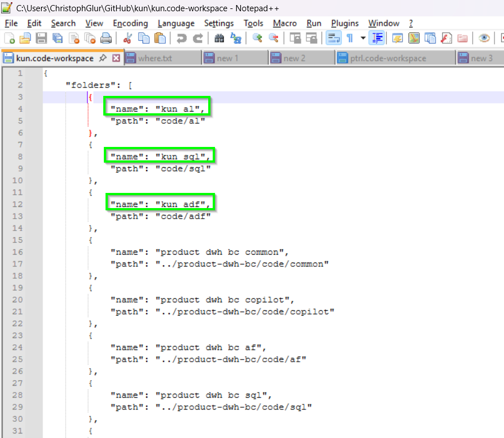The width and height of the screenshot is (504, 438).
Task: Click "../product-dwh-bc/code/sql" path text
Action: coord(233,407)
